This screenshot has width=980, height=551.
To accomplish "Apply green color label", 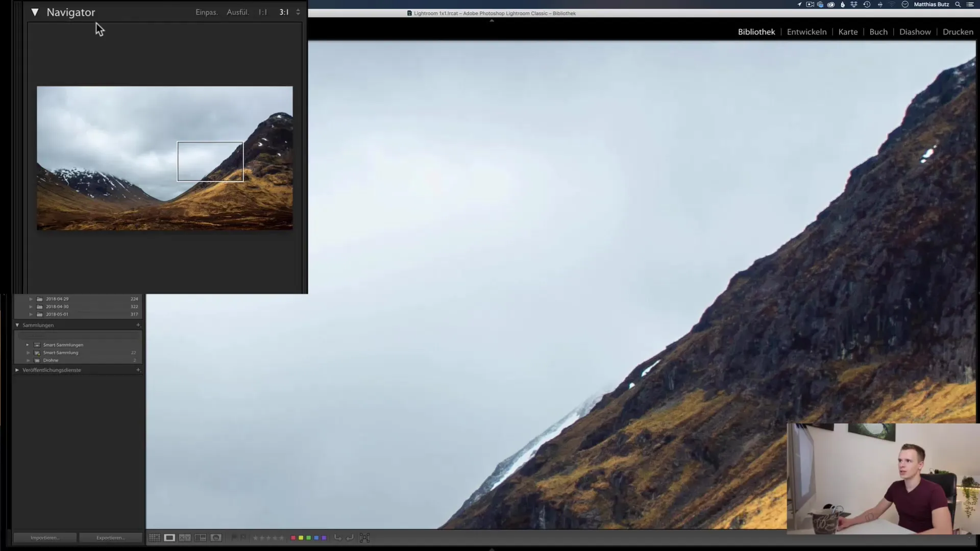I will point(308,538).
